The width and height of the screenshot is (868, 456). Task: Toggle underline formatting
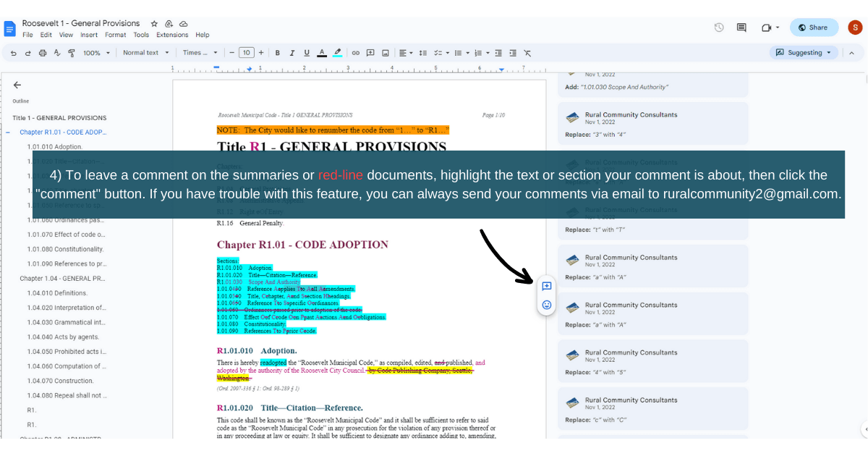(307, 53)
